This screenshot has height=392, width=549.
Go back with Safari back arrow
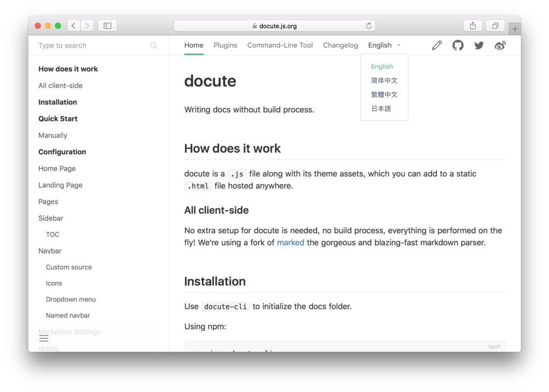pyautogui.click(x=74, y=26)
